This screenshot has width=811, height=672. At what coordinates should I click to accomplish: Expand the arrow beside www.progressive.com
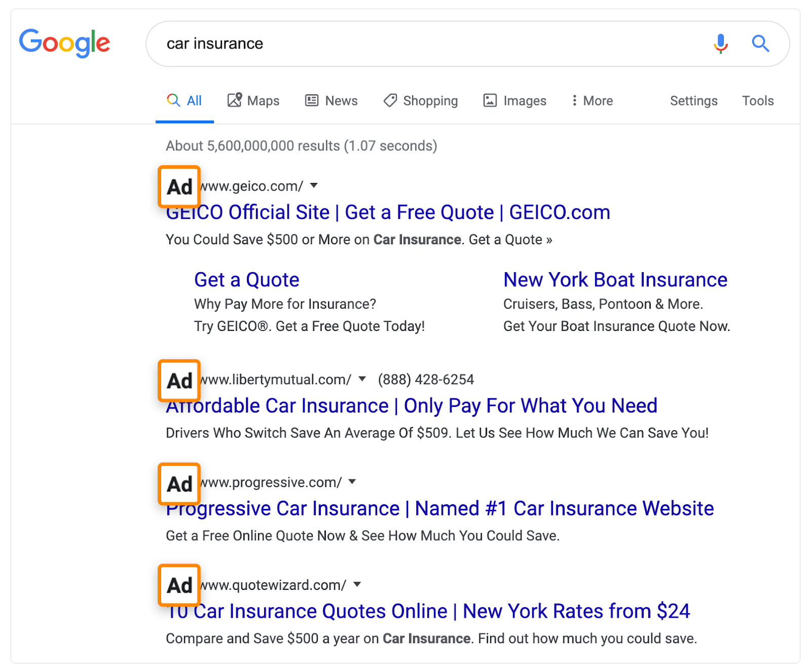pos(352,481)
